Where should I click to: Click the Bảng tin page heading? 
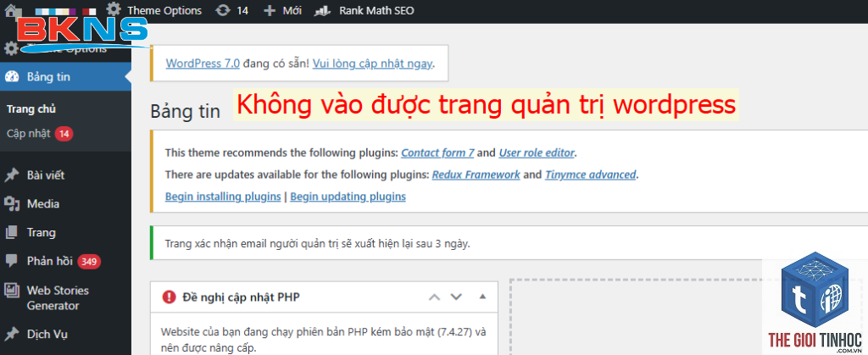(x=186, y=111)
